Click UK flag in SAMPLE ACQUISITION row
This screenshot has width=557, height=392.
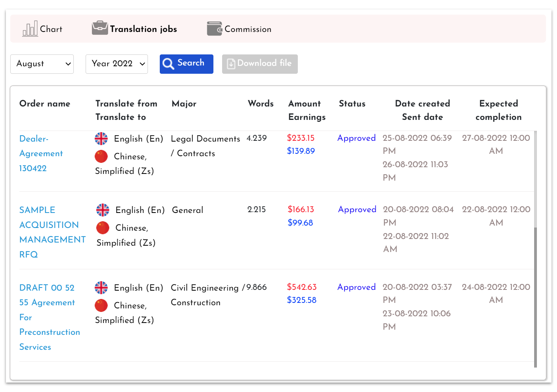103,210
